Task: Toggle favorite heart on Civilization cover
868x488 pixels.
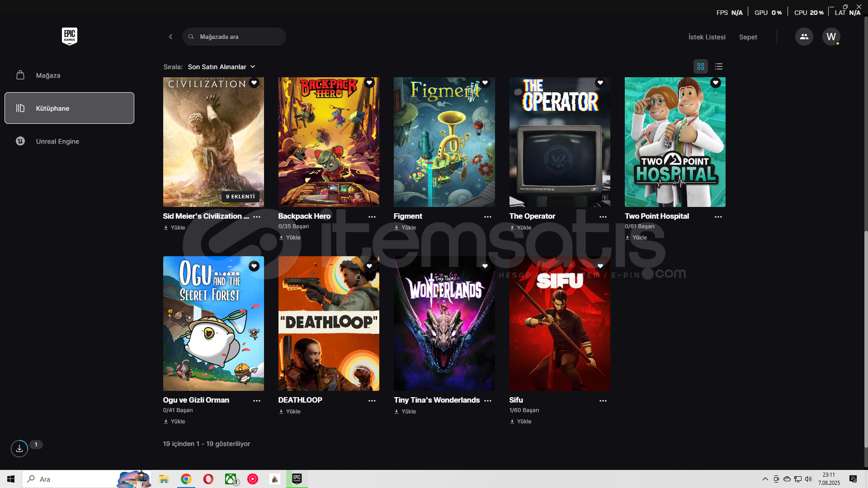Action: coord(254,83)
